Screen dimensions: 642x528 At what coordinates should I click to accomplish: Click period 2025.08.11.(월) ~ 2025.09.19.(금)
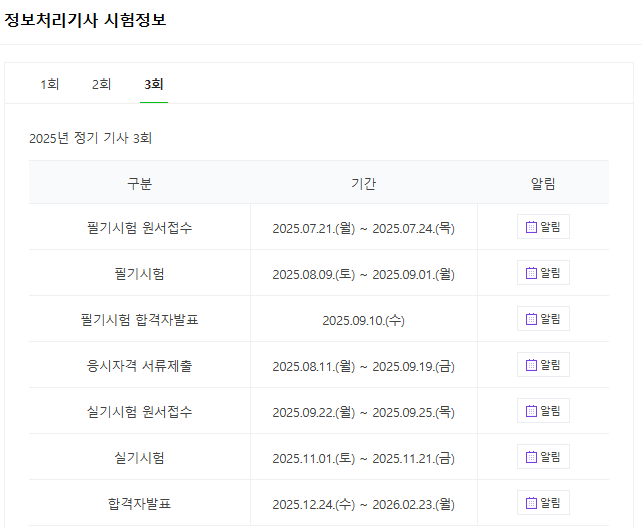click(364, 366)
